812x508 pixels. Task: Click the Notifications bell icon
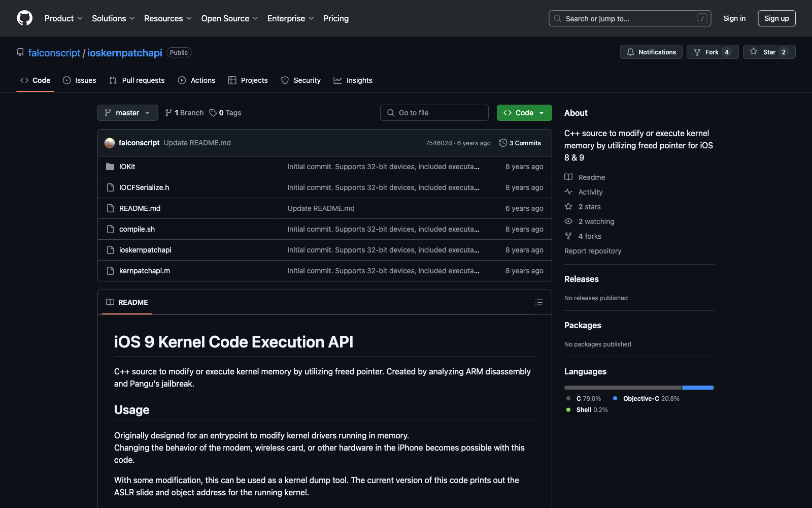click(630, 52)
